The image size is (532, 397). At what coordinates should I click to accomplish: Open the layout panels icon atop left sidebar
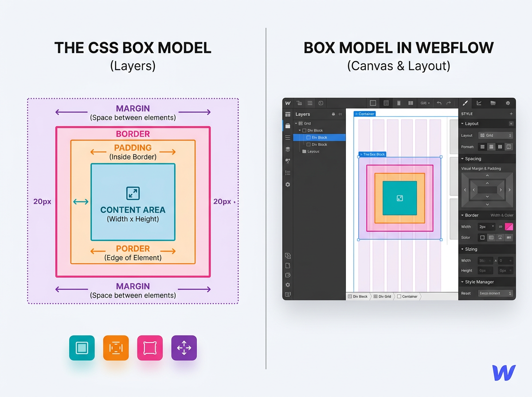point(288,114)
